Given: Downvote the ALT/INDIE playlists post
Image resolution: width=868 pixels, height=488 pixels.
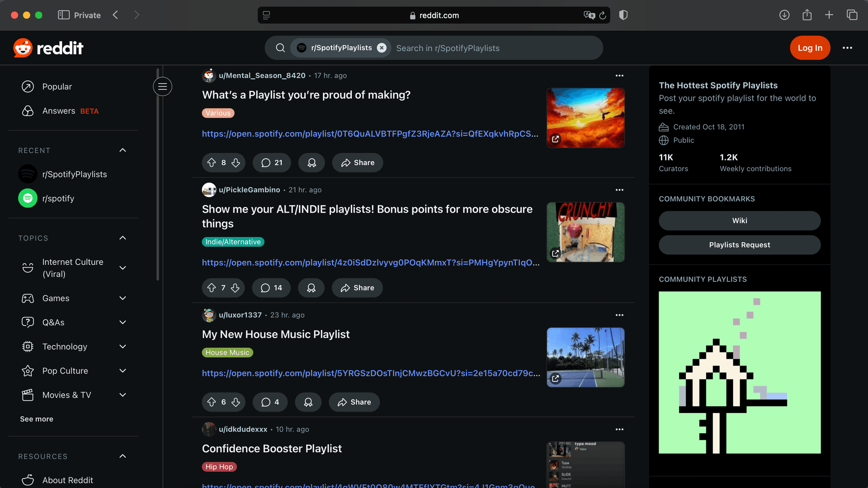Looking at the screenshot, I should 235,288.
